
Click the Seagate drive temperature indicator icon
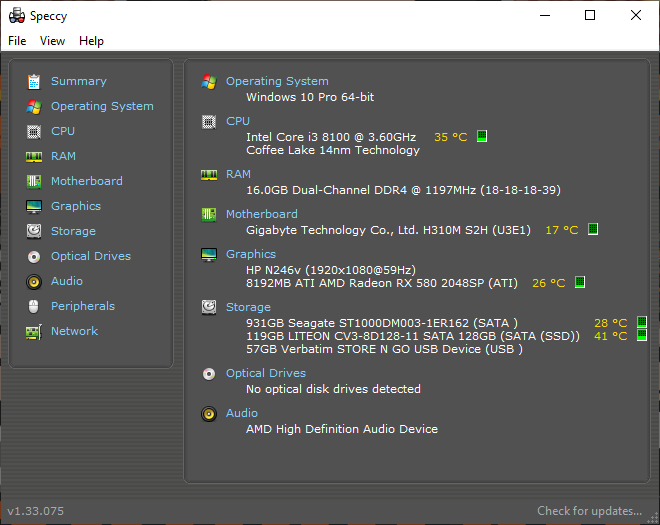[x=642, y=322]
